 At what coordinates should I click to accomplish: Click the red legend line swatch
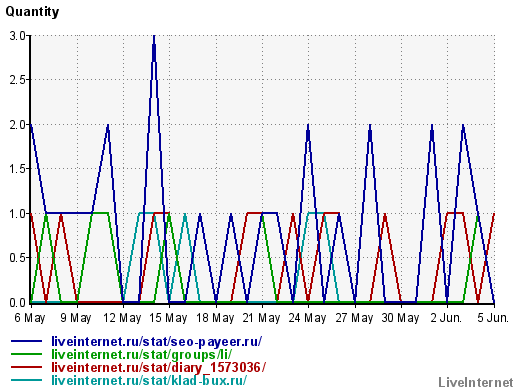(x=26, y=367)
